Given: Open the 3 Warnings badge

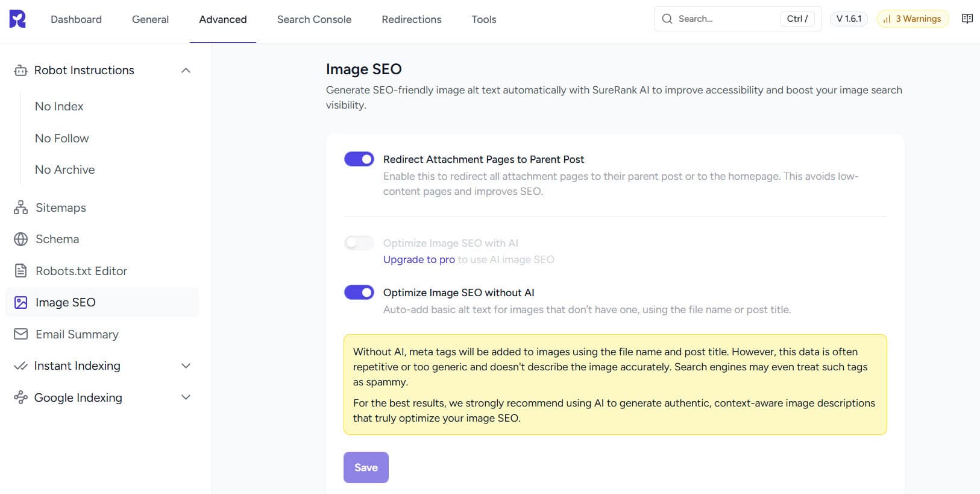Looking at the screenshot, I should pyautogui.click(x=912, y=19).
